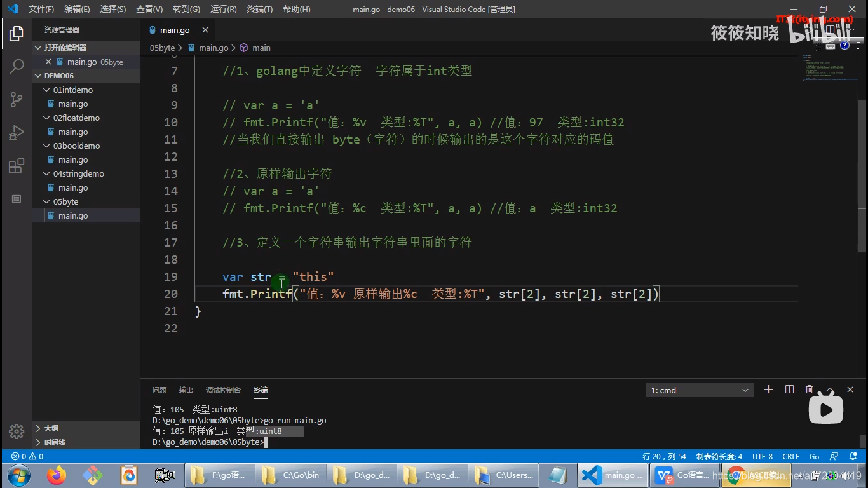Create a new terminal with plus icon
The width and height of the screenshot is (868, 488).
pos(768,390)
